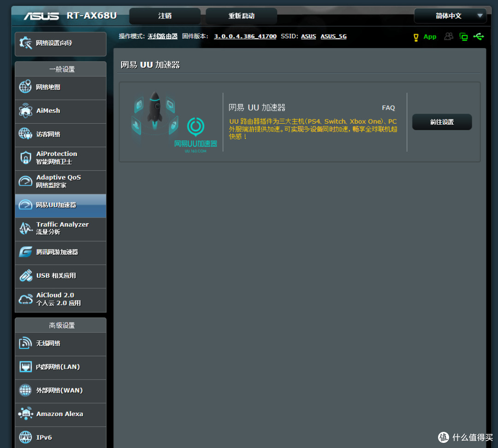Viewport: 498px width, 448px height.
Task: Click firmware version 3.0.0.4.386_41700 link
Action: pyautogui.click(x=245, y=36)
